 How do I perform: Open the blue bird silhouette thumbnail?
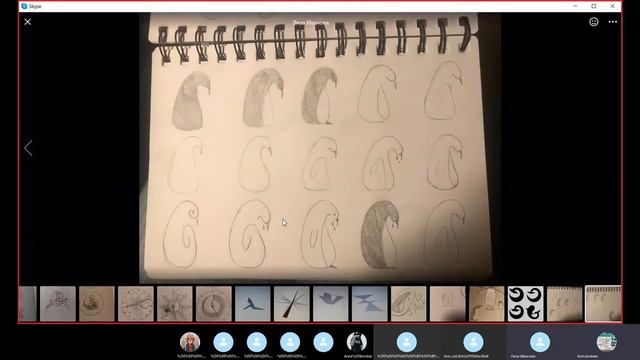(253, 304)
